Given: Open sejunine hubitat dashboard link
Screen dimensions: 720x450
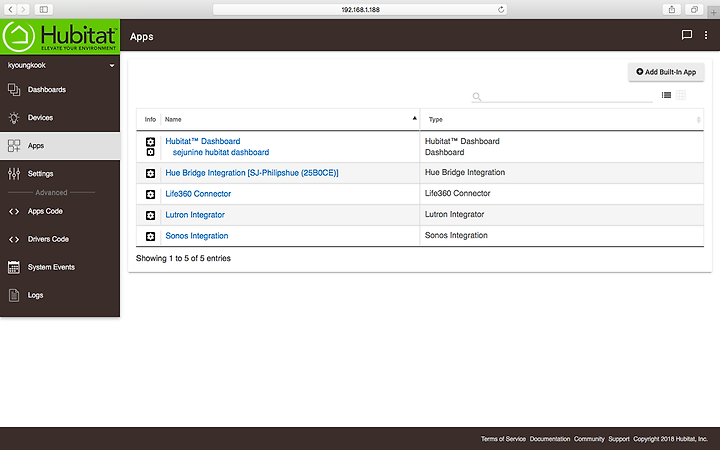Looking at the screenshot, I should click(x=221, y=152).
